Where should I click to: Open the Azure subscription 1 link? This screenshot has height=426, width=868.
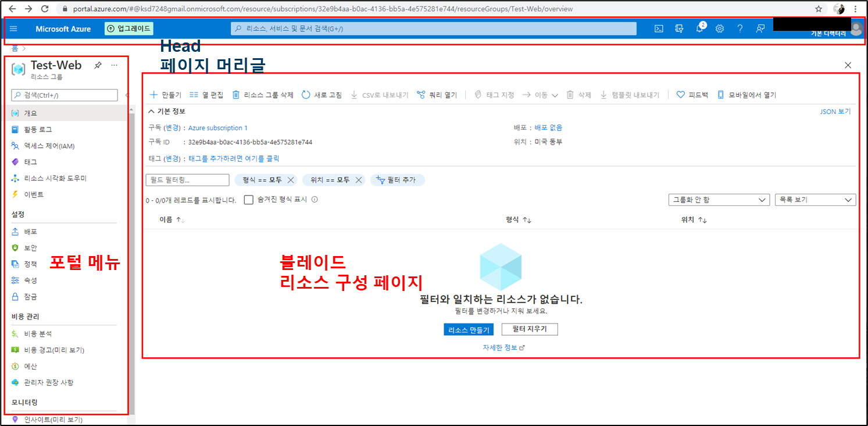tap(218, 128)
